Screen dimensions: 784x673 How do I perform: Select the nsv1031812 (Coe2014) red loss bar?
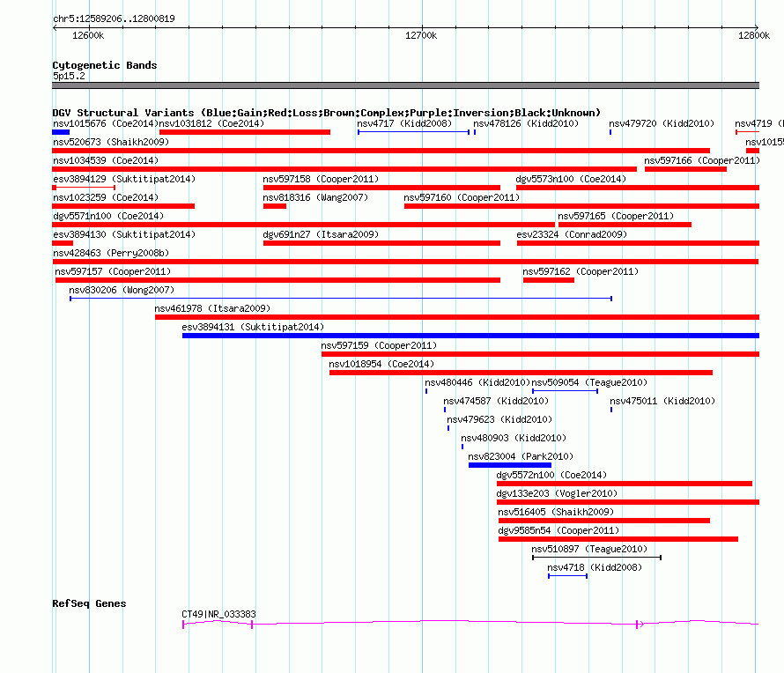[245, 132]
